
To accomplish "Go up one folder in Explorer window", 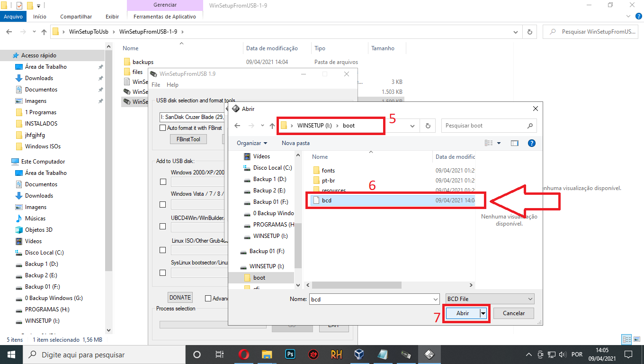I will [x=44, y=32].
